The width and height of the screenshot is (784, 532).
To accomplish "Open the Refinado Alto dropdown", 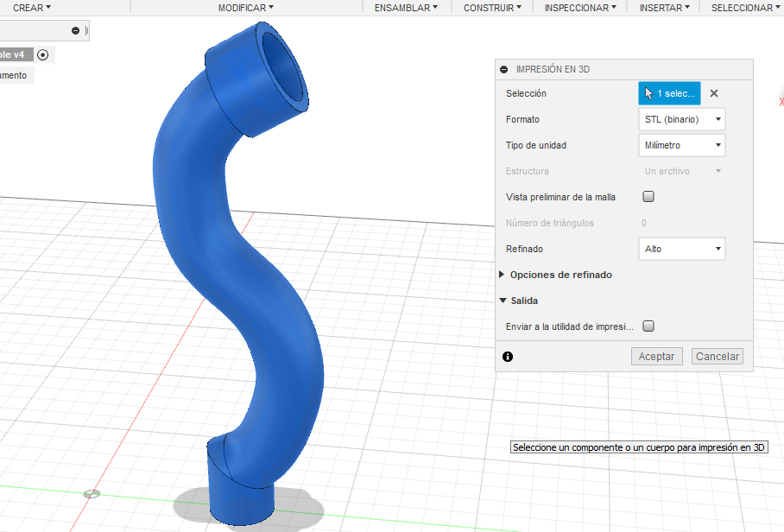I will 681,249.
